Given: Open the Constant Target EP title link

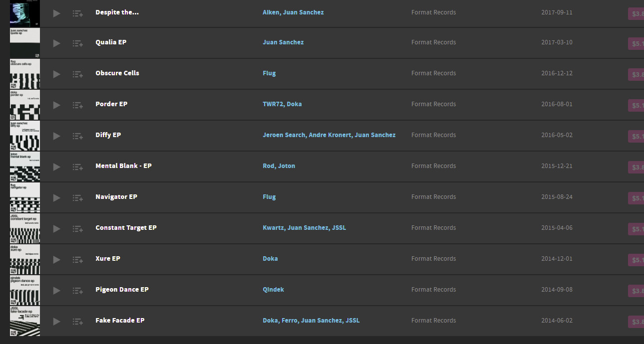Looking at the screenshot, I should pyautogui.click(x=126, y=228).
